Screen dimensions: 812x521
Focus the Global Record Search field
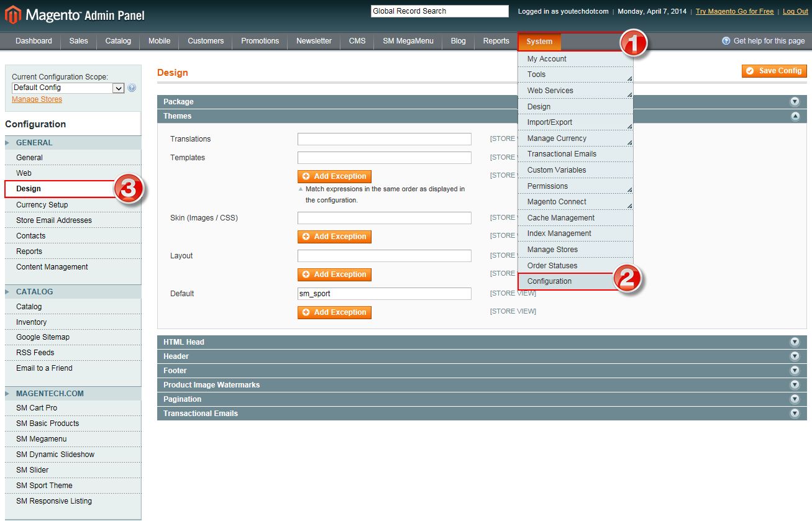coord(440,11)
